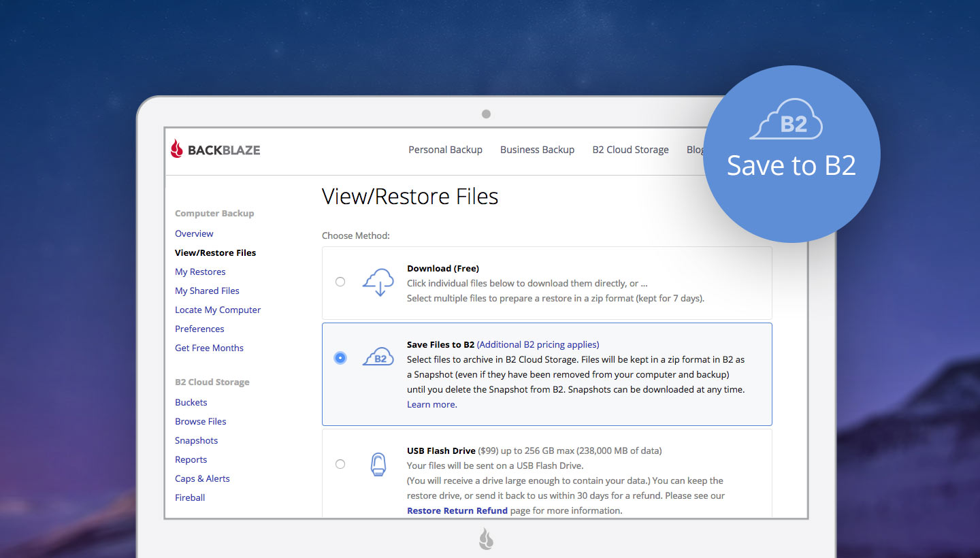Click the BACKBLAZE wordmark text

pos(224,150)
